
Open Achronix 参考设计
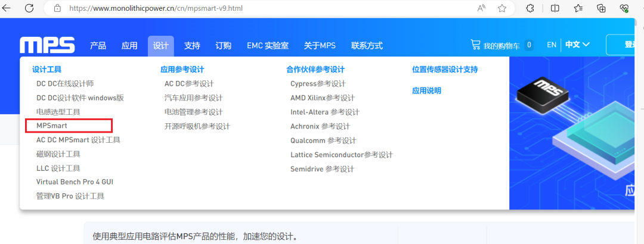point(320,126)
